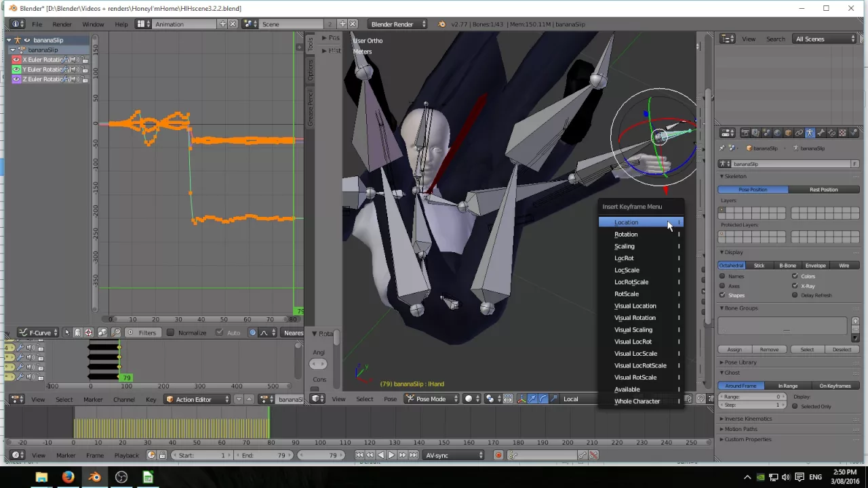
Task: Enable the Axes display checkbox
Action: point(722,286)
